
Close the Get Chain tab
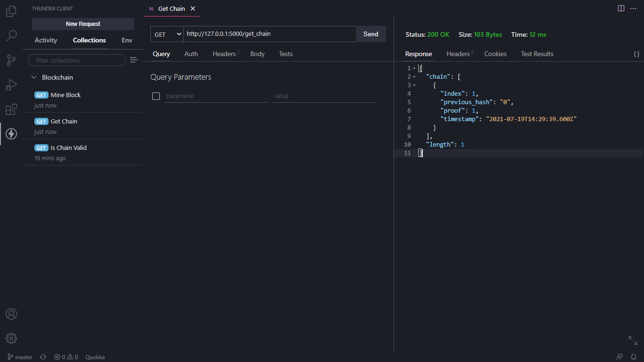click(193, 8)
